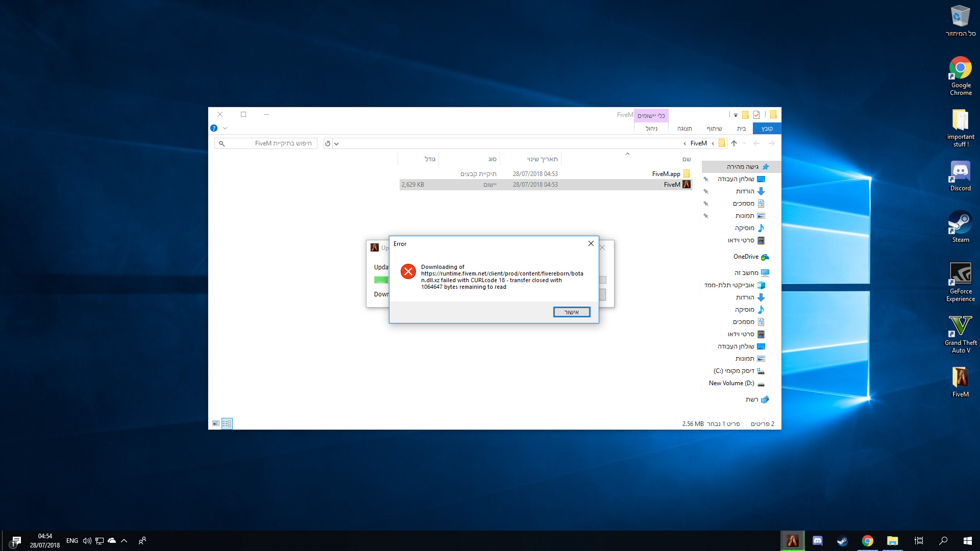Switch to details view in status bar
This screenshot has height=551, width=980.
[227, 423]
